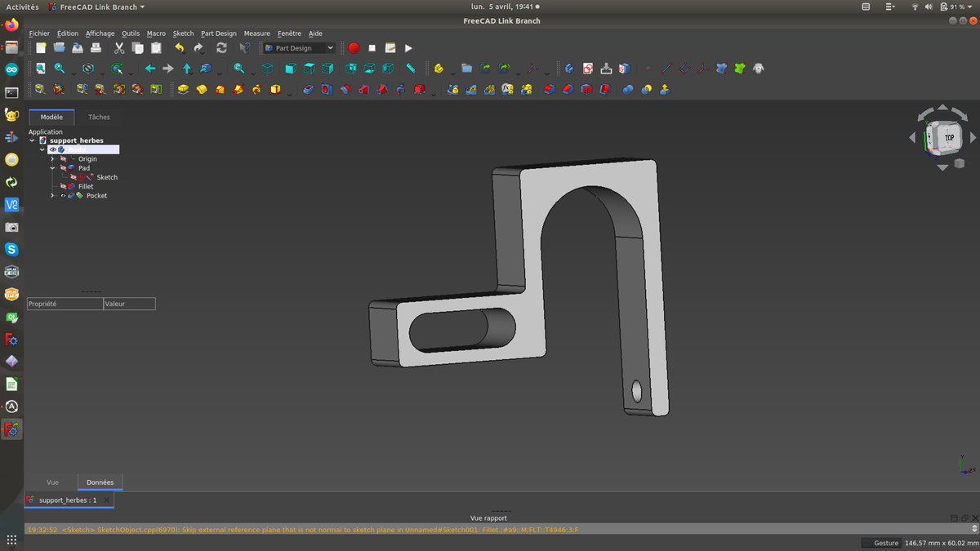Select the Données tab

tap(100, 482)
